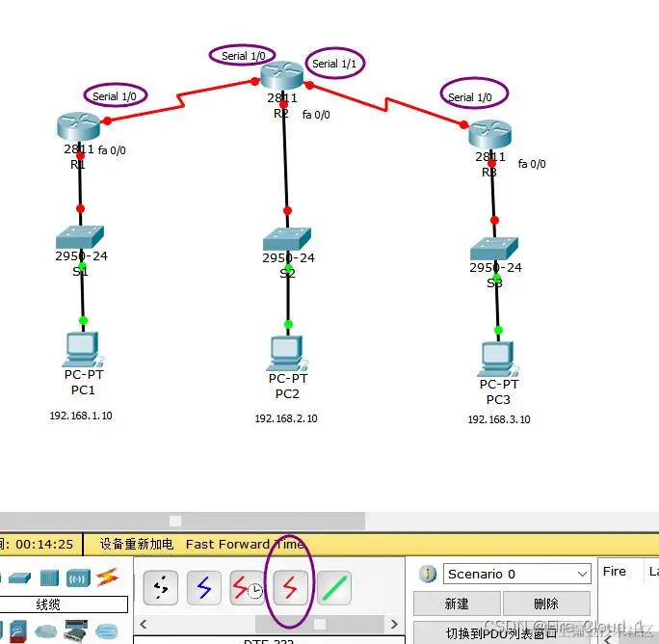659x644 pixels.
Task: Click the fa 0/0 label beside R1
Action: point(112,150)
